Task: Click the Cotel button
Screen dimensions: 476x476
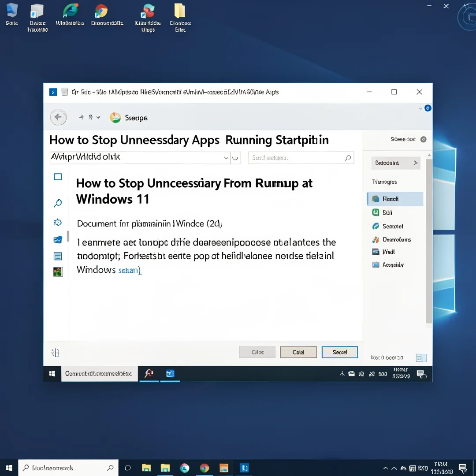Action: 298,352
